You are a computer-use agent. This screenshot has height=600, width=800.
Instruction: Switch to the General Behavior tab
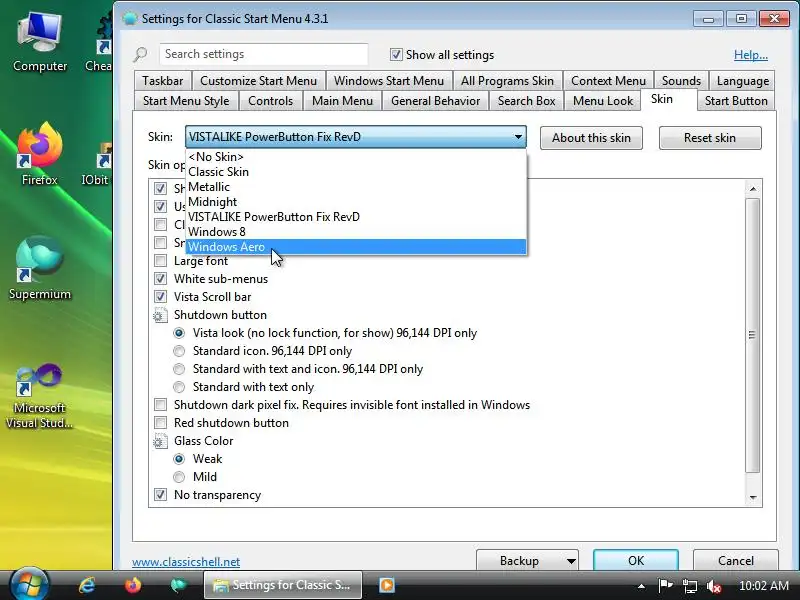coord(435,101)
